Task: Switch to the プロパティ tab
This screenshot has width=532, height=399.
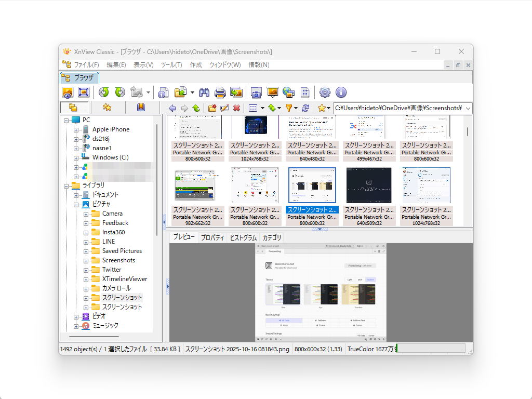Action: (212, 238)
